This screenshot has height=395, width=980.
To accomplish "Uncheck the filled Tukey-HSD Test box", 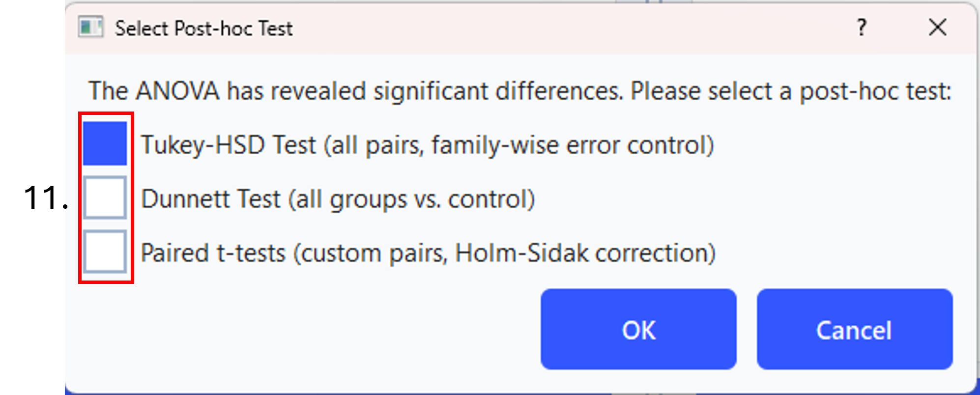I will click(105, 143).
